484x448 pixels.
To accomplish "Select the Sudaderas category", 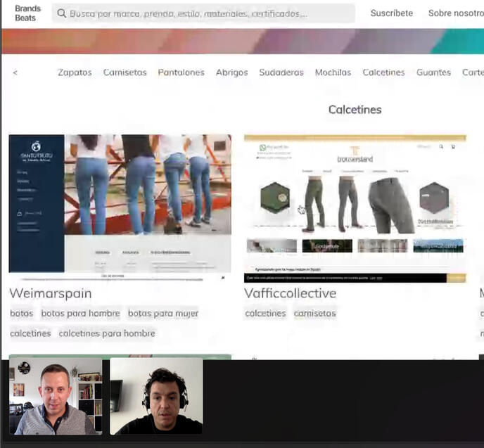I will click(281, 72).
